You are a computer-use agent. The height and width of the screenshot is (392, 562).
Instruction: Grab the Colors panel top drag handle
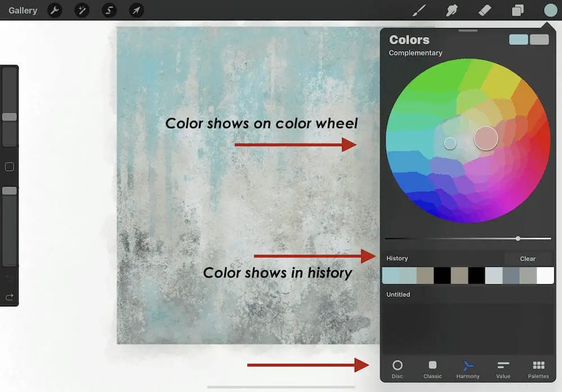[468, 31]
